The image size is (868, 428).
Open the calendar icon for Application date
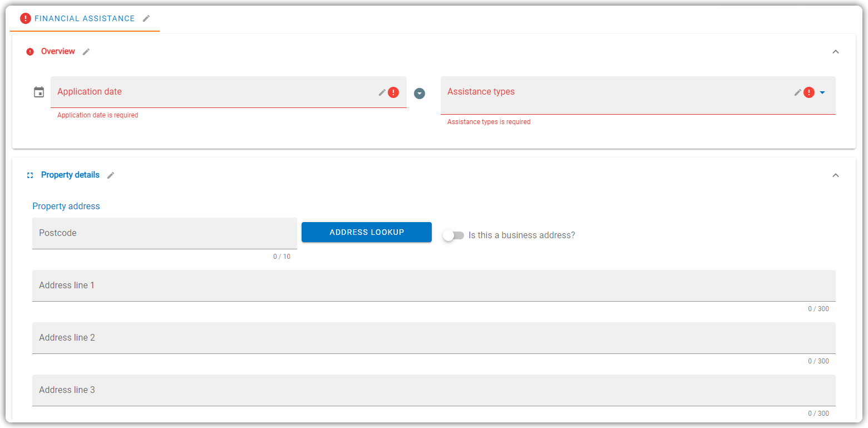click(x=39, y=92)
